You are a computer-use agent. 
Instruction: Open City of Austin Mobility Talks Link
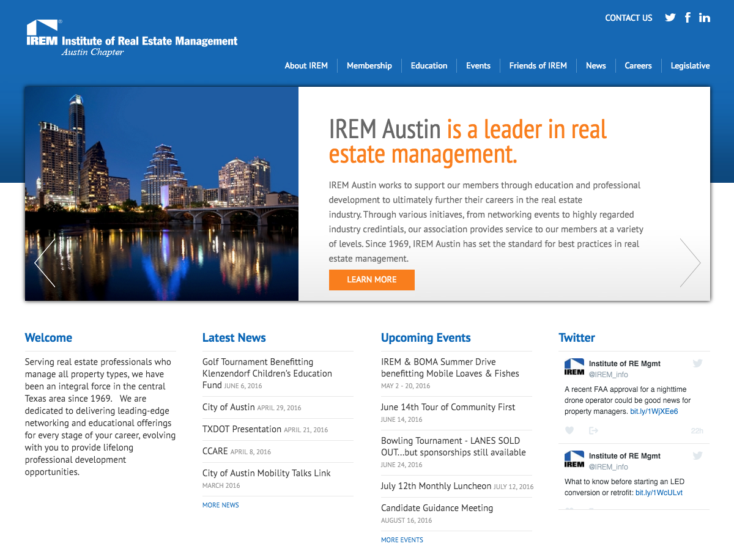pos(267,473)
